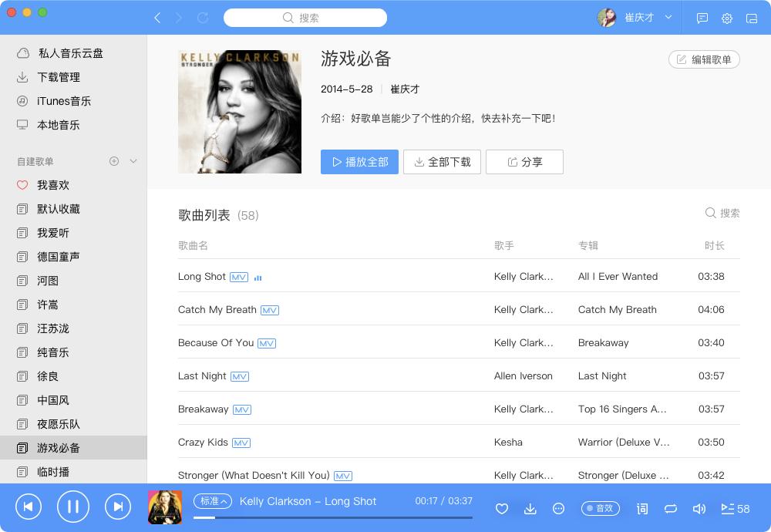This screenshot has height=532, width=771.
Task: Expand the 崔庆才 account dropdown arrow
Action: (668, 17)
